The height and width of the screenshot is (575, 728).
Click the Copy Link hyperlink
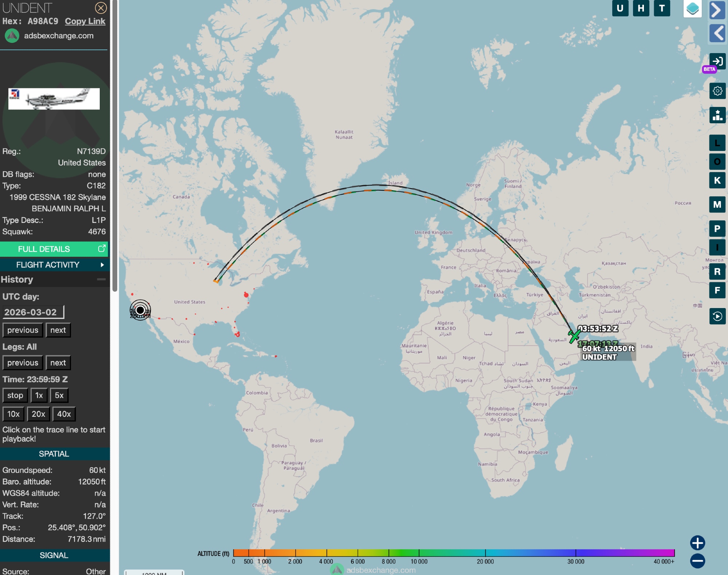(x=85, y=21)
